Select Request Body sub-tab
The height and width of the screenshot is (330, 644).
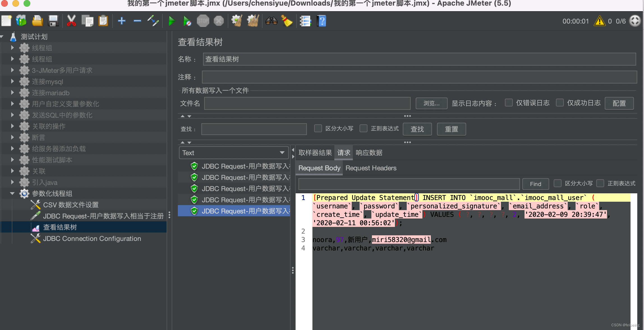click(319, 168)
